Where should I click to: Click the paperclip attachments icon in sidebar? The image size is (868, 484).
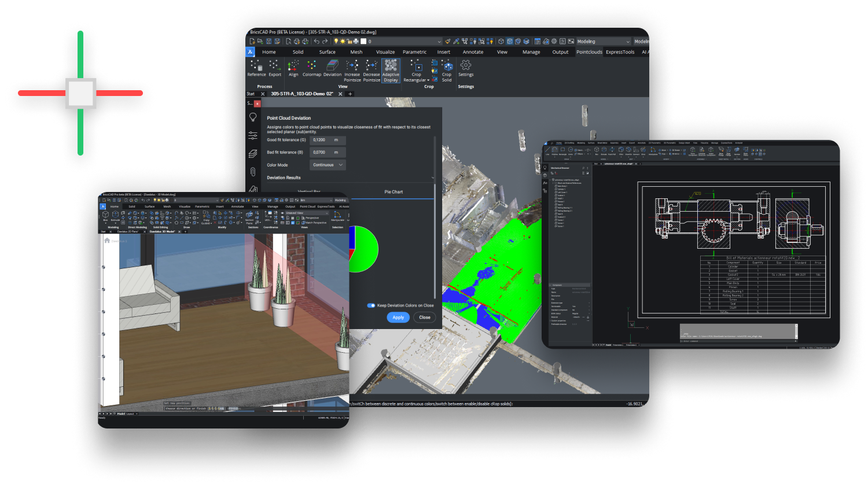pos(253,172)
